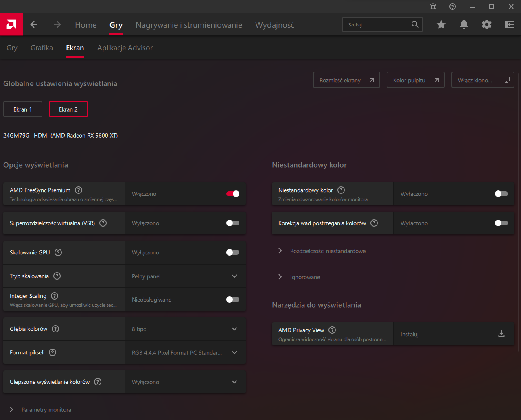The height and width of the screenshot is (420, 521).
Task: Show help for Integer Scaling
Action: [55, 296]
